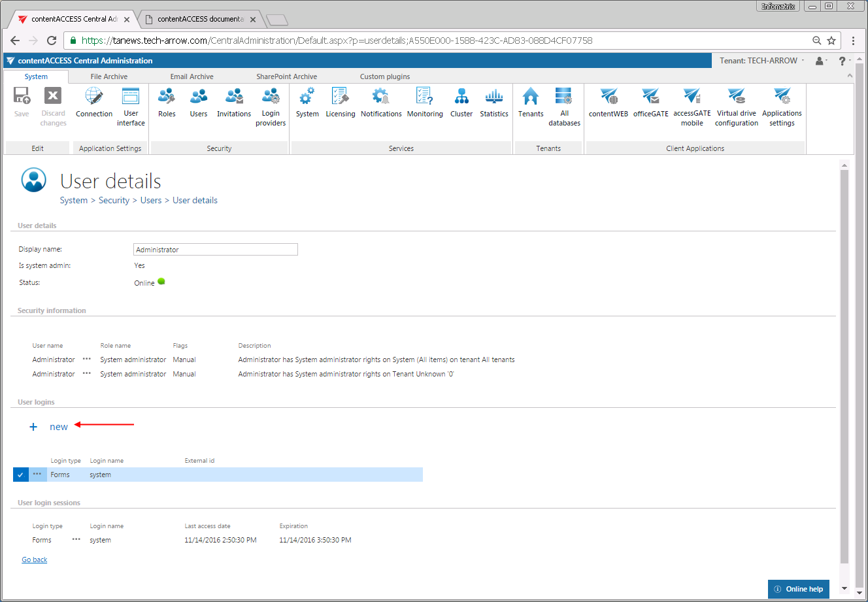
Task: Toggle the checkbox on Forms system login row
Action: click(x=21, y=475)
